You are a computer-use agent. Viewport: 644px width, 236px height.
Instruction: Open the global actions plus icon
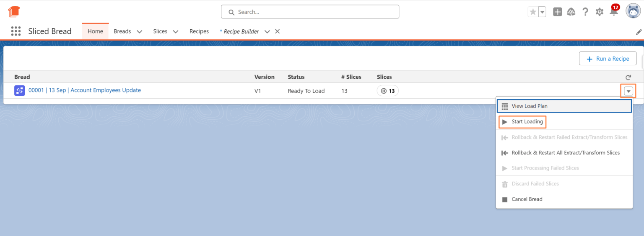pos(557,12)
